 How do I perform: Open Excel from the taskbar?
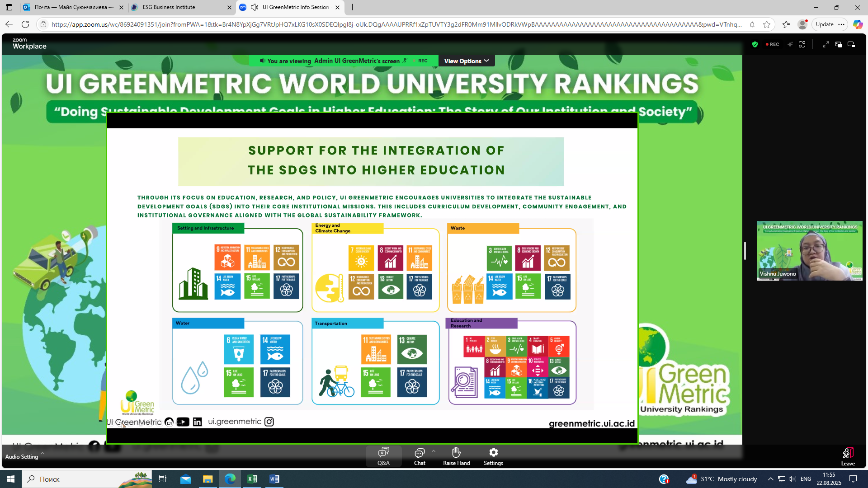(252, 479)
